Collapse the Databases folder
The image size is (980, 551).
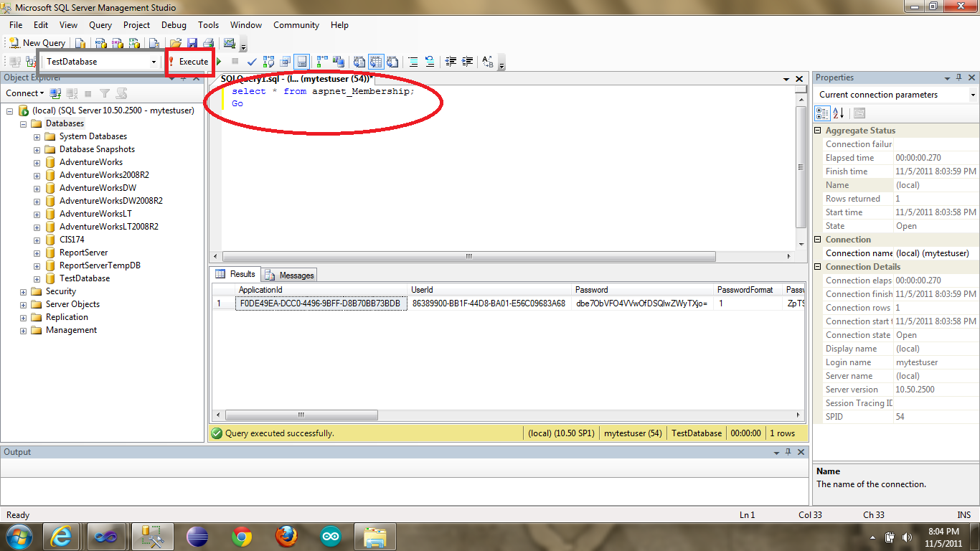23,123
